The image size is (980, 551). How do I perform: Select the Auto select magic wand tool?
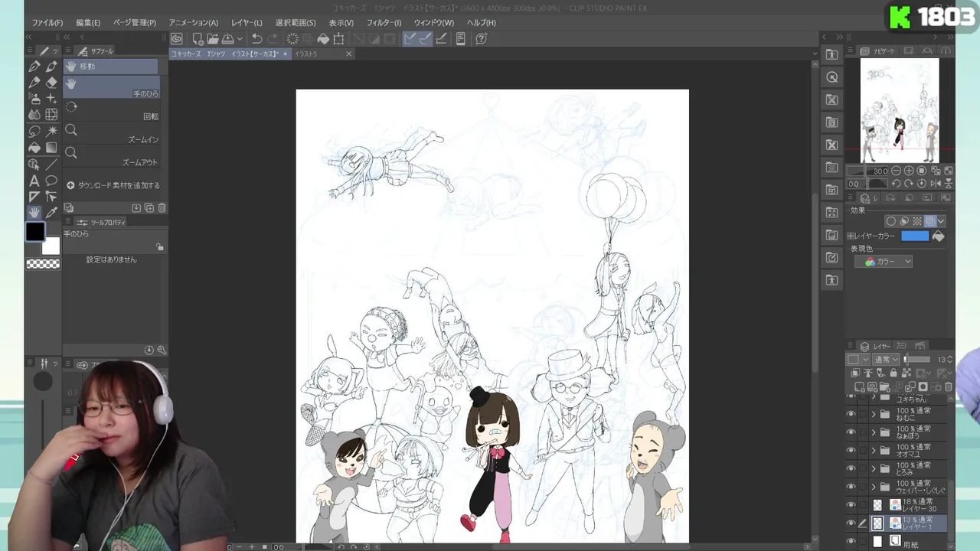51,132
